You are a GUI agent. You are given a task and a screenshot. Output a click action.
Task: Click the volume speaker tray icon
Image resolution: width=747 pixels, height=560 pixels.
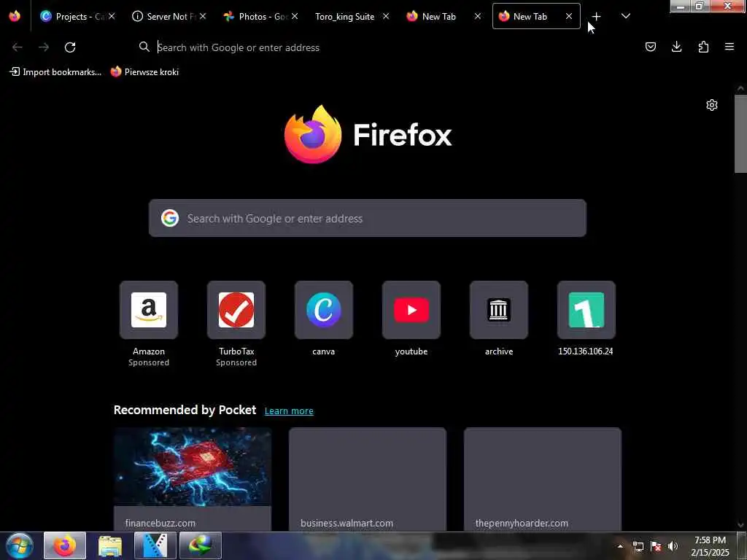(673, 546)
